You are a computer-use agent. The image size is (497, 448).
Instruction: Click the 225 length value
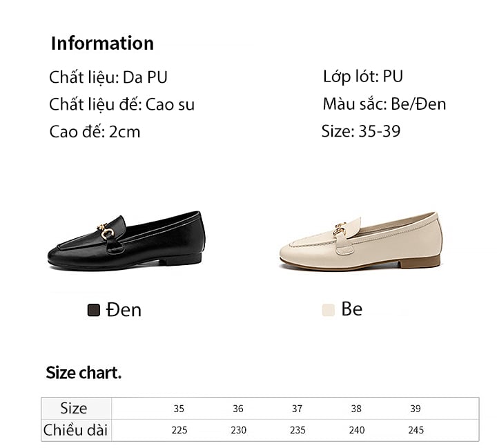click(179, 430)
